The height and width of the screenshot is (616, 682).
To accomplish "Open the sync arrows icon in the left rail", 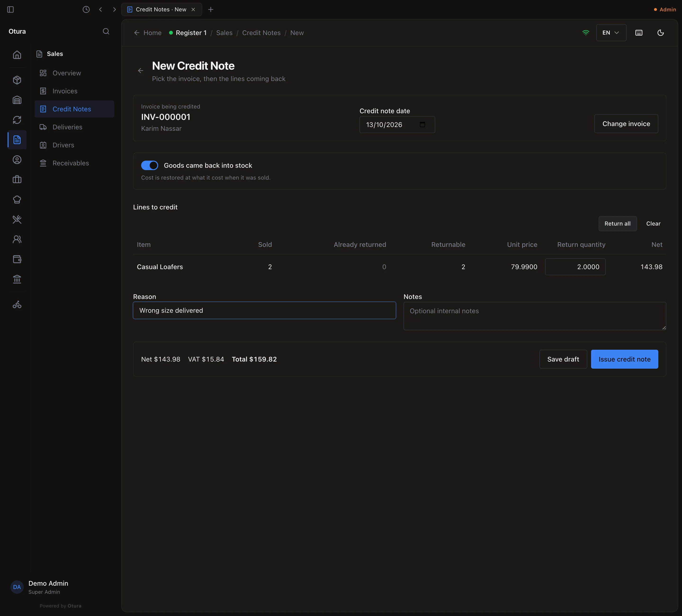I will (x=17, y=120).
